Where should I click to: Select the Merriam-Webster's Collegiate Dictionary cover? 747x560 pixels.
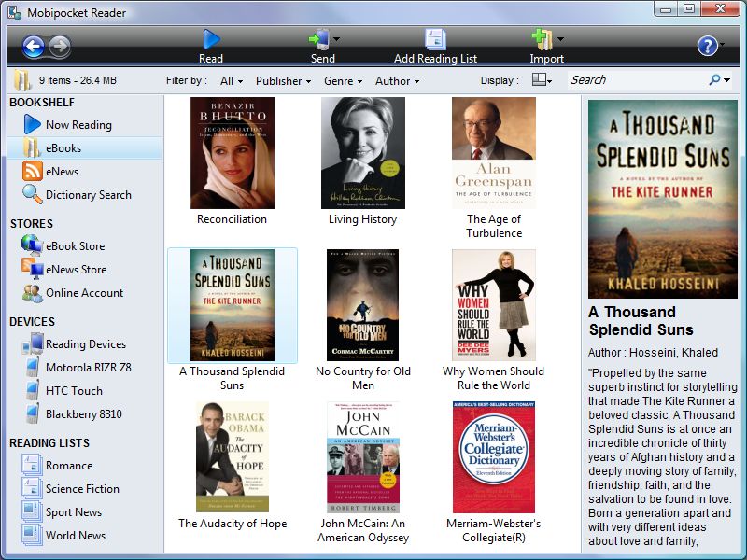494,456
